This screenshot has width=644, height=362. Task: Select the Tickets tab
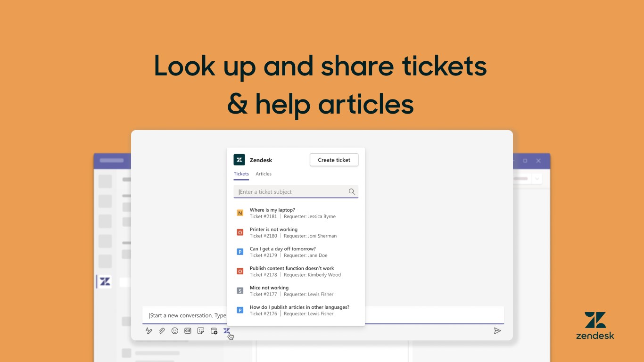(x=241, y=174)
